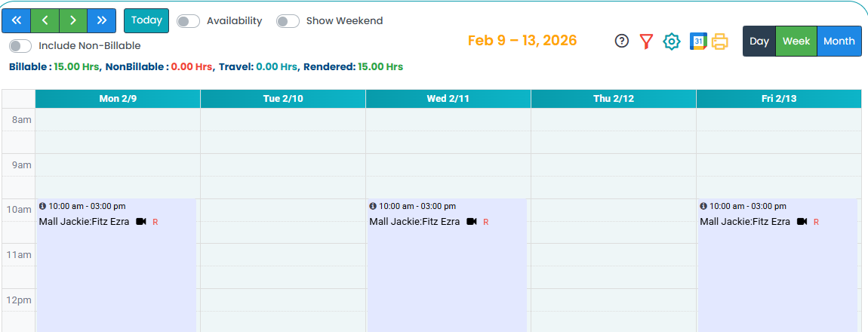Click the Tue 2/10 9am time slot
The image size is (868, 332).
pyautogui.click(x=282, y=165)
